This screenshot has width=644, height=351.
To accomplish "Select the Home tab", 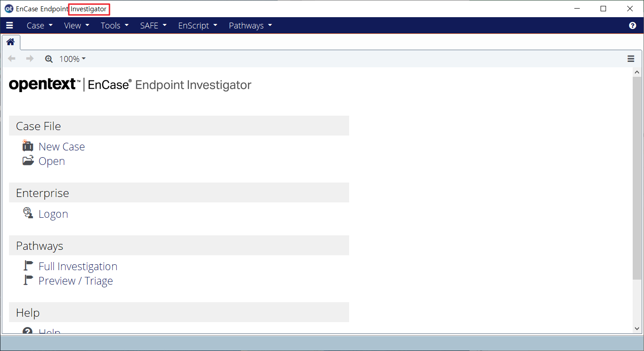I will click(x=10, y=42).
